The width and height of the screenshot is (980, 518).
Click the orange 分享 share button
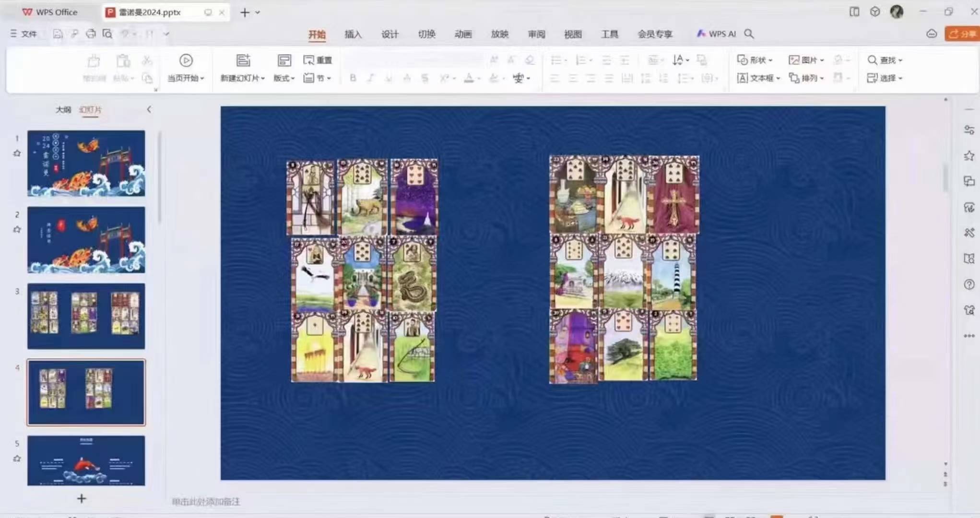click(963, 34)
